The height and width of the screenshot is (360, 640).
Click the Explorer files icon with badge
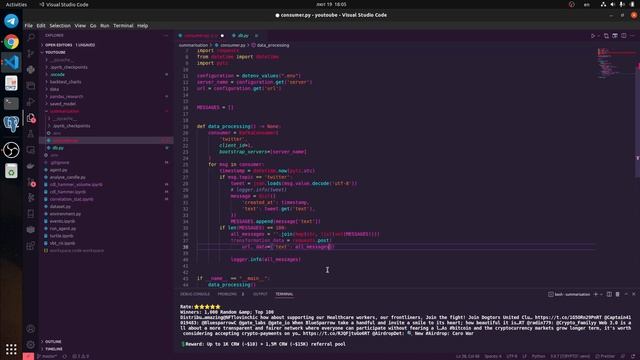31,118
